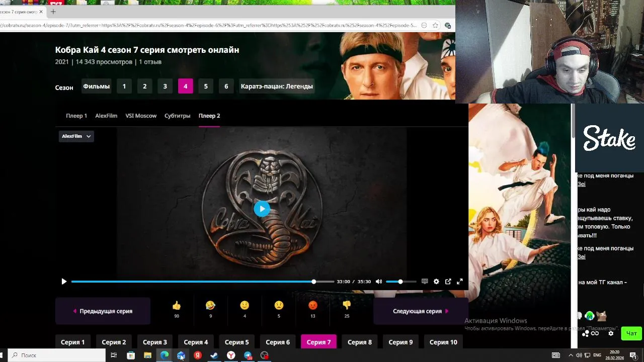
Task: Click the small play icon in the control bar
Action: pyautogui.click(x=64, y=282)
